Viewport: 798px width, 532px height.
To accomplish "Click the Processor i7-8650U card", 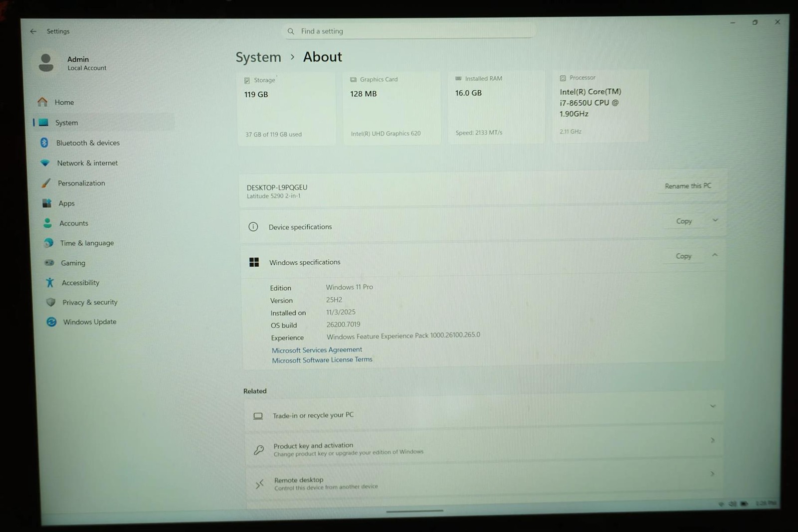I will [x=600, y=106].
